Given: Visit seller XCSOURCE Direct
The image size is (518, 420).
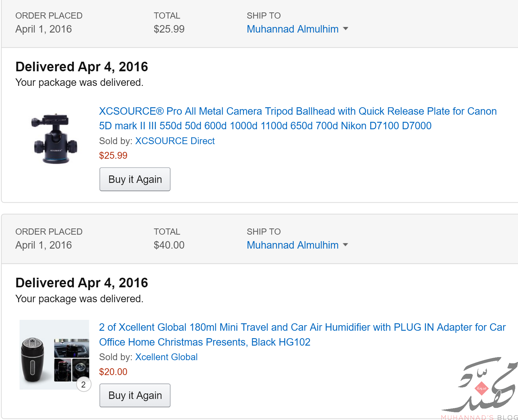Looking at the screenshot, I should coord(175,141).
